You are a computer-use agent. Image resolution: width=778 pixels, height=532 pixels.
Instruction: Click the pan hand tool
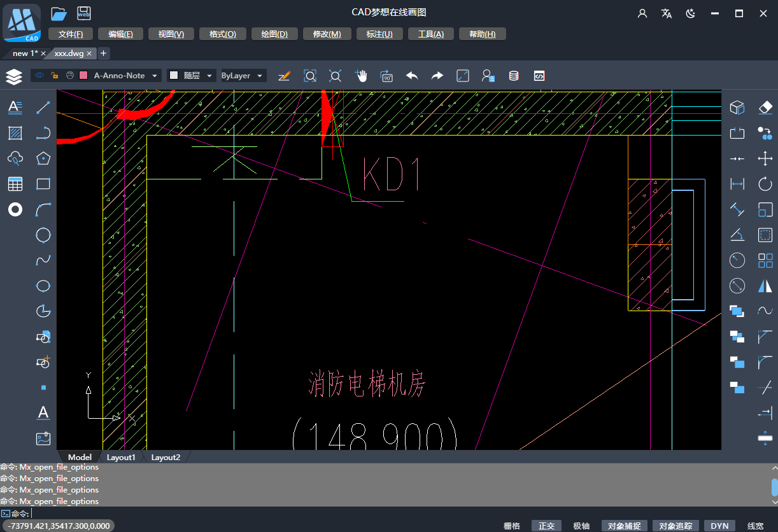pyautogui.click(x=362, y=76)
